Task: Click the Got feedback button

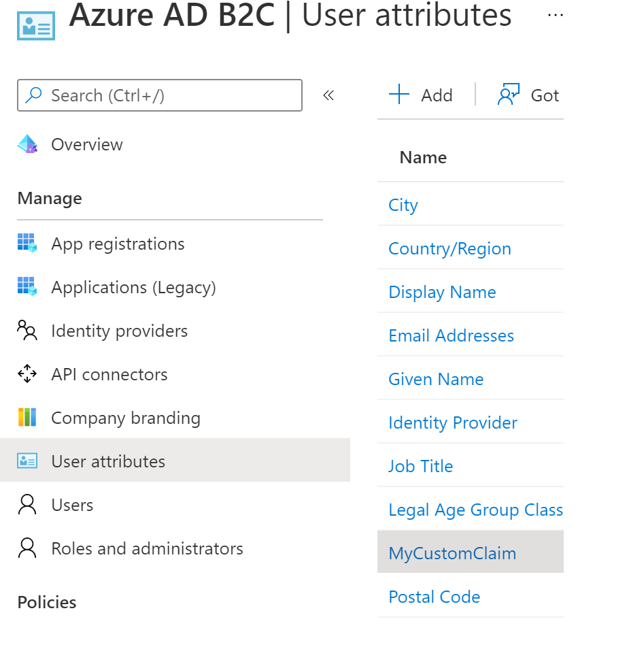Action: click(x=529, y=95)
